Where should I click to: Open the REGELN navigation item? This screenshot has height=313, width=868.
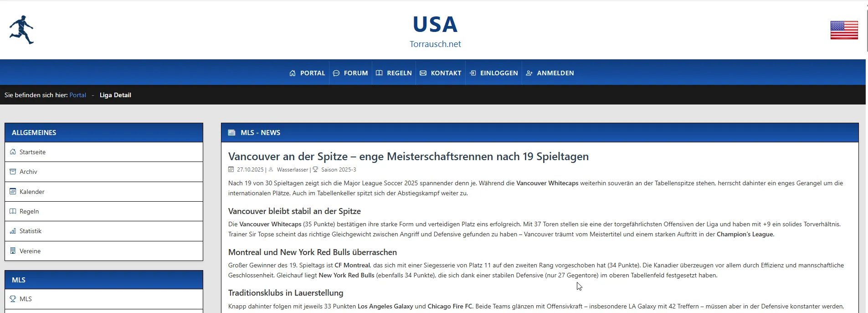click(x=394, y=73)
